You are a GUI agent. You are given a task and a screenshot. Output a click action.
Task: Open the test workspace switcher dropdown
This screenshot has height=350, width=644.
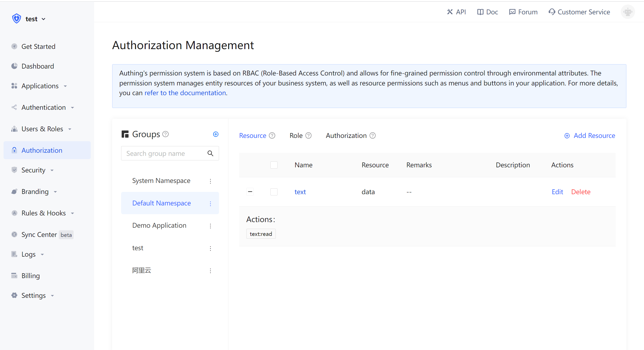[36, 18]
